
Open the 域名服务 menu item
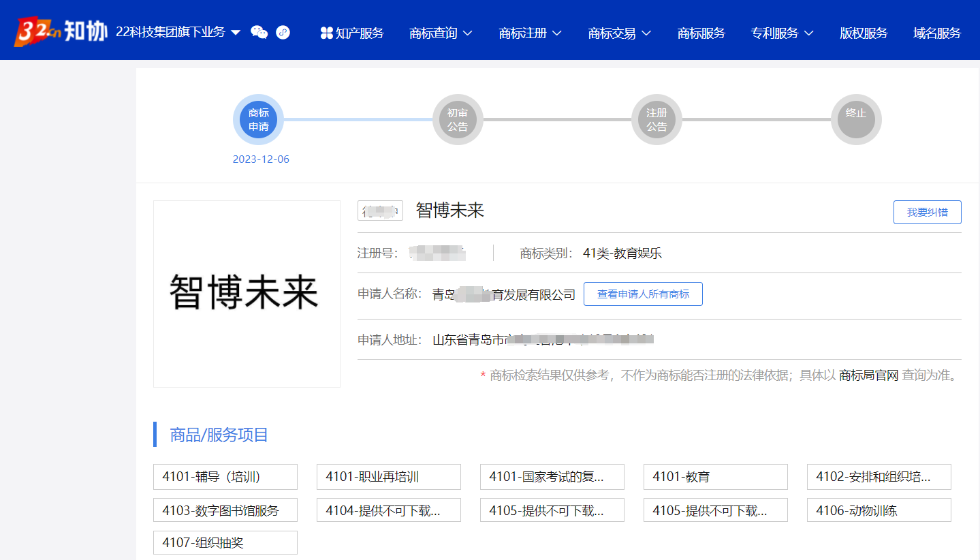(x=937, y=33)
